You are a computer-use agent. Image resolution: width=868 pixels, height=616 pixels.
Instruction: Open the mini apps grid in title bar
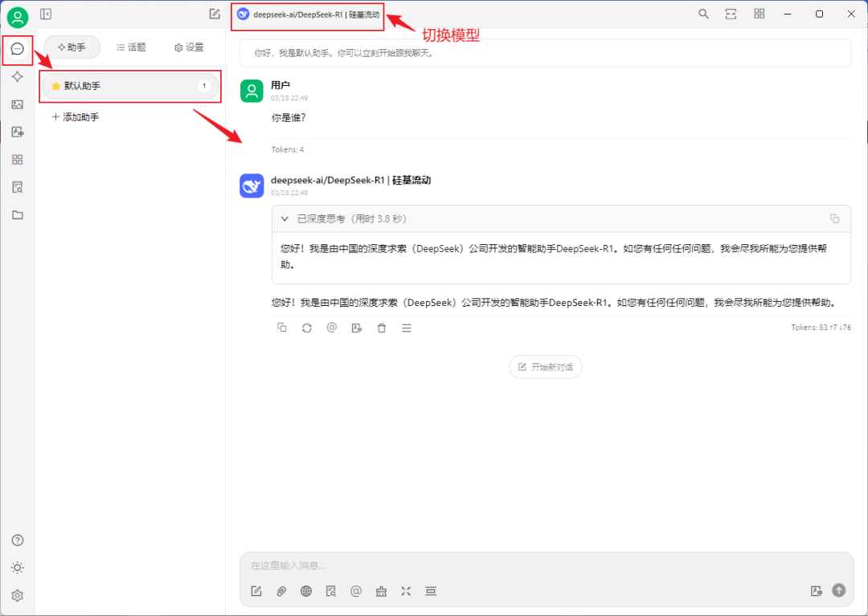(759, 14)
